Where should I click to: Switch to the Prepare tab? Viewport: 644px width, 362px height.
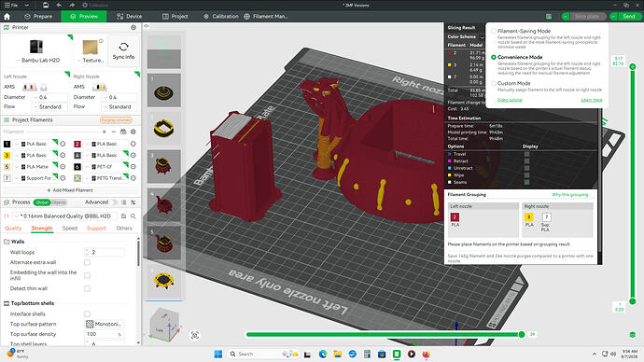(38, 17)
